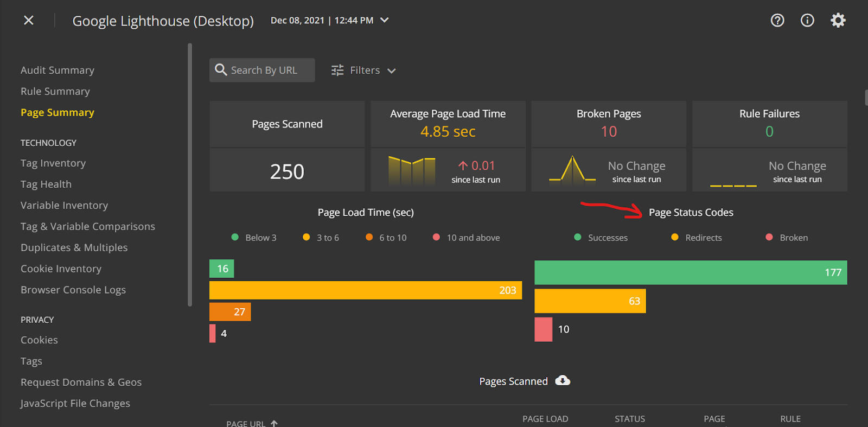868x427 pixels.
Task: Open Tag Health report
Action: pos(46,184)
